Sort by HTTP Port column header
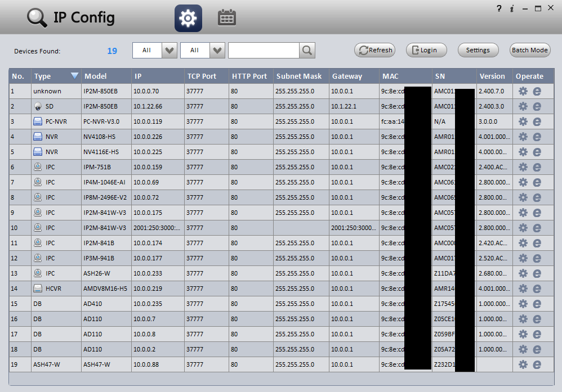562x392 pixels. coord(251,76)
